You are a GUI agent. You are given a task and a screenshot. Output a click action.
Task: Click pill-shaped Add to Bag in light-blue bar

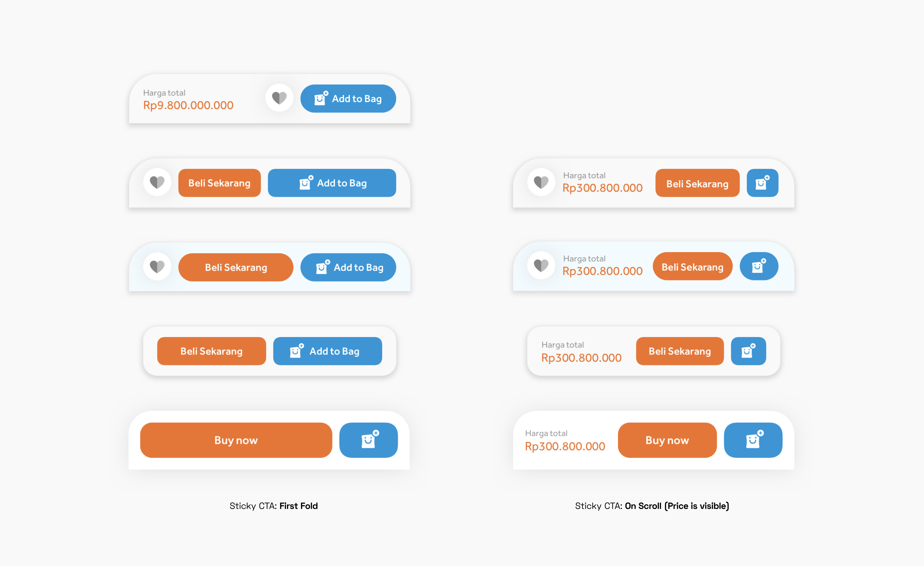pos(348,267)
